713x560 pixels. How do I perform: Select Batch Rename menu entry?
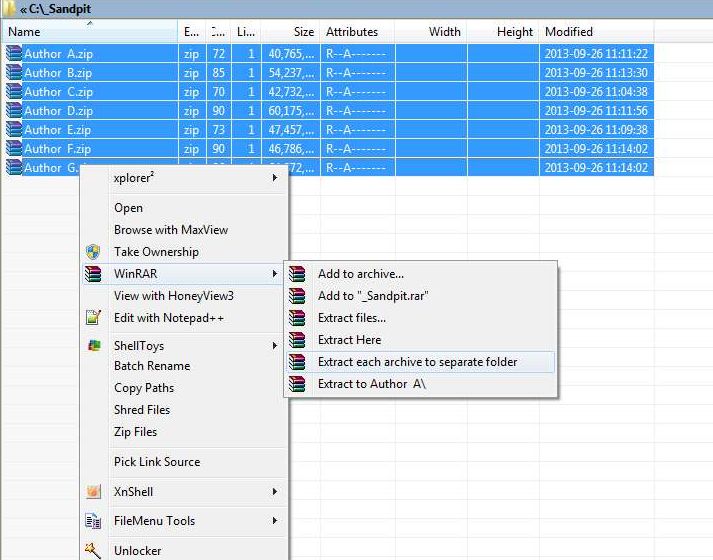click(x=152, y=366)
